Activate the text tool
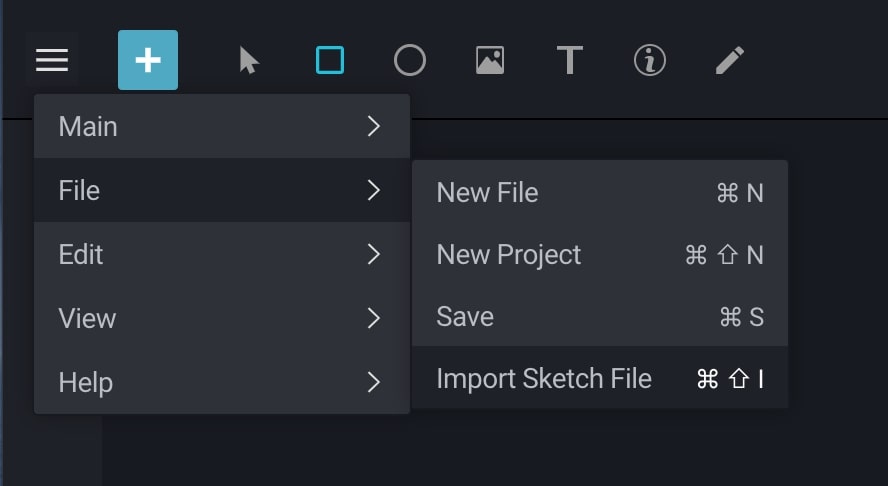 [569, 61]
